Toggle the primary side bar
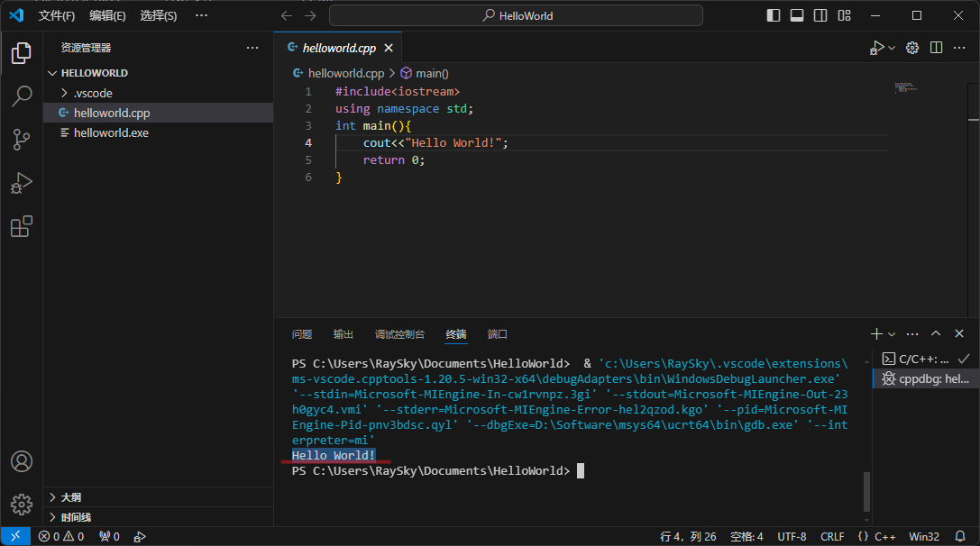980x546 pixels. point(774,15)
